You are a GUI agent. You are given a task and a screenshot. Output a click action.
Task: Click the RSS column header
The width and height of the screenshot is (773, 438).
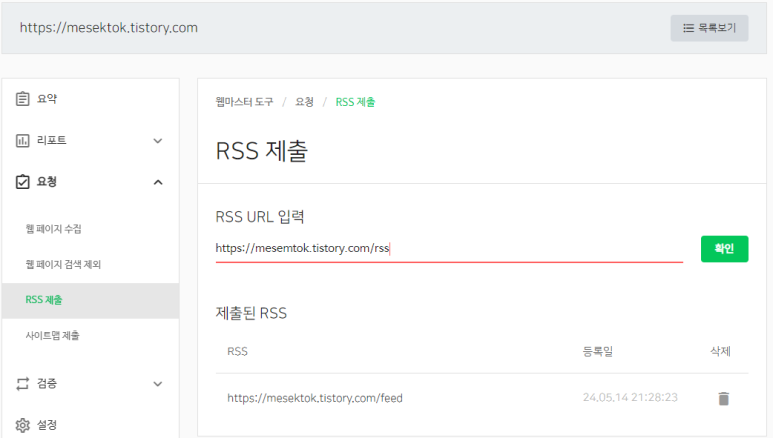click(237, 352)
